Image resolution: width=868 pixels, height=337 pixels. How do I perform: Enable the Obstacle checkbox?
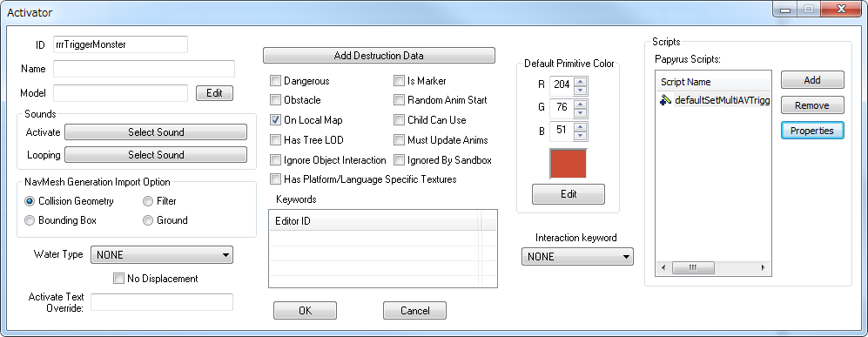pos(275,100)
